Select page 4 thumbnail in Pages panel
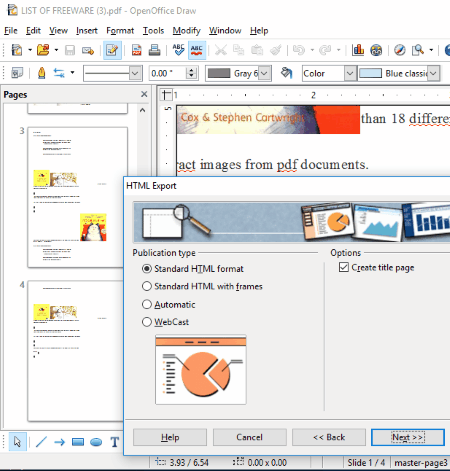The width and height of the screenshot is (450, 471). 75,351
